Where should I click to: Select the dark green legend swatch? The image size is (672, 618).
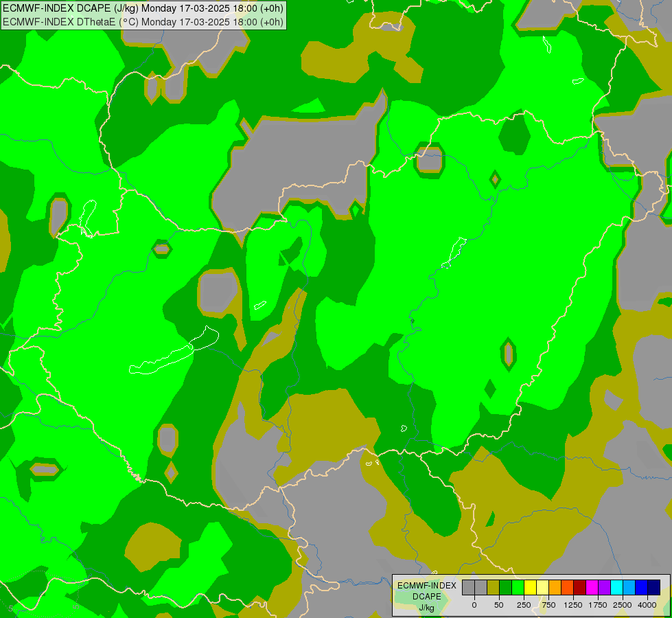click(505, 588)
